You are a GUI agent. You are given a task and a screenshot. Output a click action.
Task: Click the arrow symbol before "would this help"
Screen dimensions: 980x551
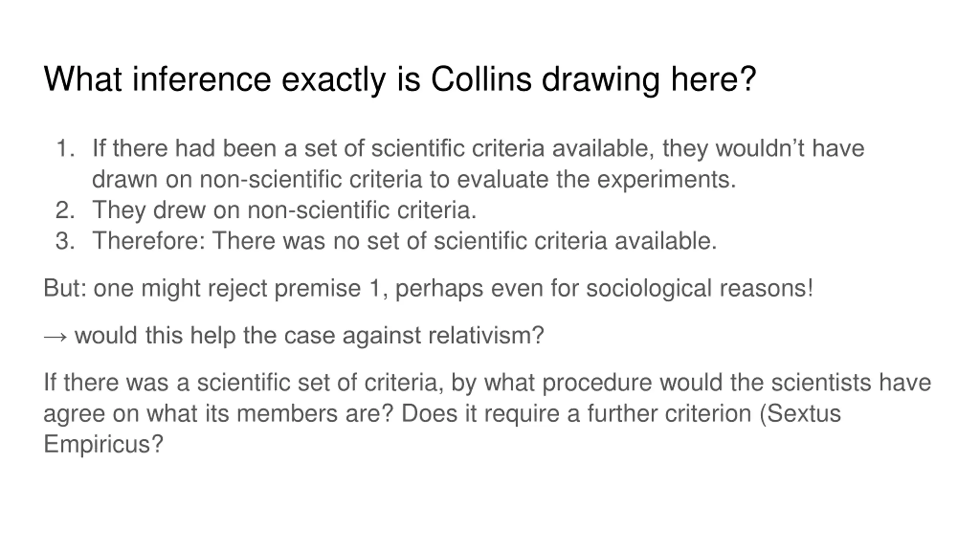56,336
